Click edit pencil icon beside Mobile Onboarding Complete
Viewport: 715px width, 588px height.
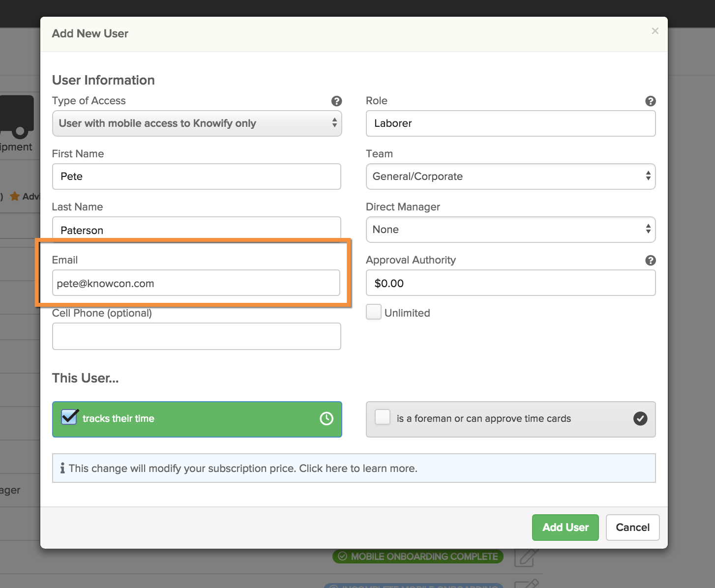pyautogui.click(x=526, y=558)
